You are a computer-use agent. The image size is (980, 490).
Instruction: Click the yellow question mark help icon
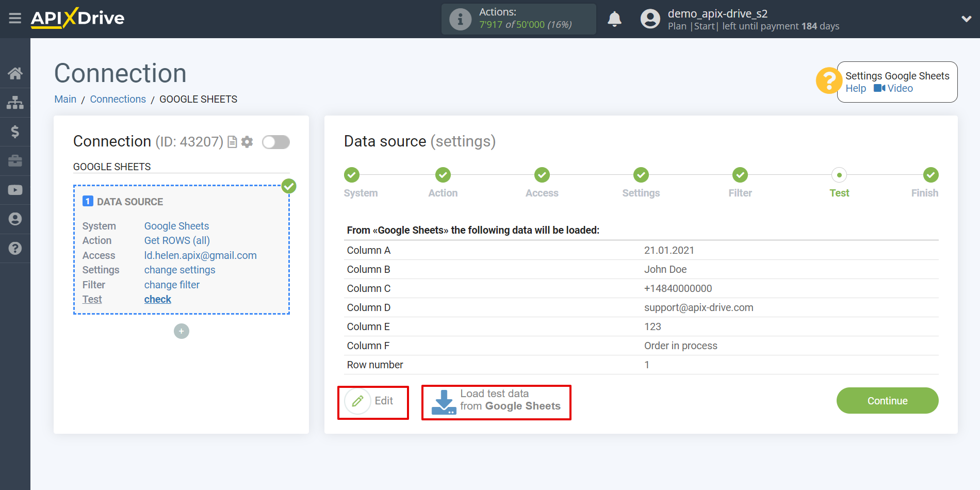tap(828, 81)
